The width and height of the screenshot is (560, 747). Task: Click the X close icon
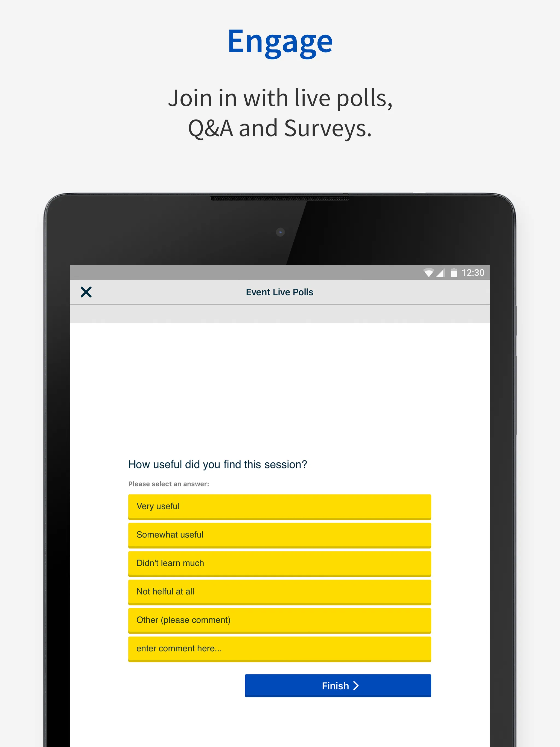(x=86, y=291)
